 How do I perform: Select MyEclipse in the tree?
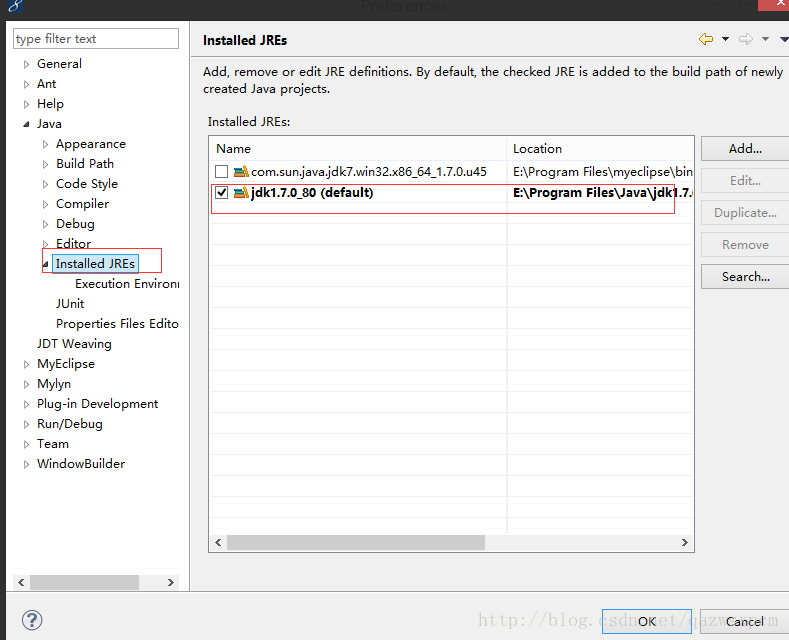click(65, 364)
